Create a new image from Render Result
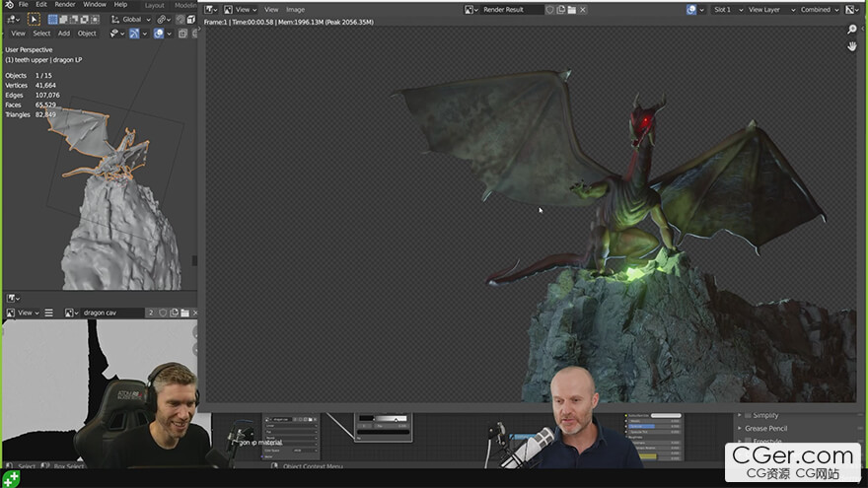Image resolution: width=868 pixels, height=488 pixels. [561, 10]
